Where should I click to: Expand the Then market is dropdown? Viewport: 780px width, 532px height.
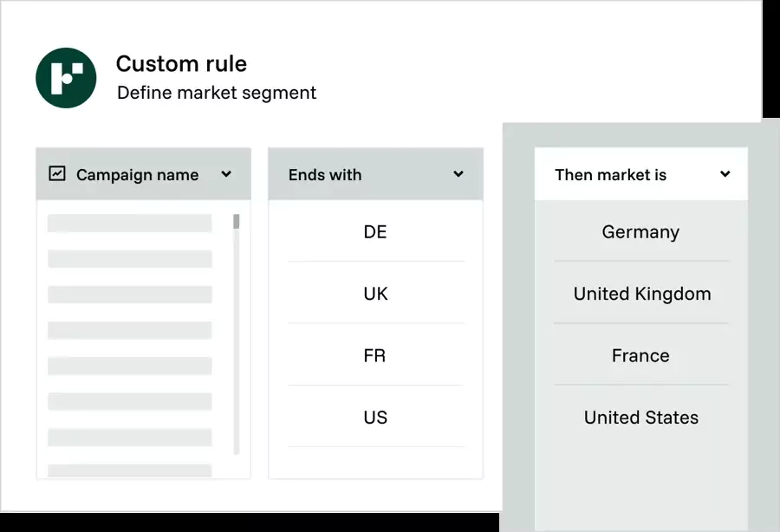click(x=725, y=174)
